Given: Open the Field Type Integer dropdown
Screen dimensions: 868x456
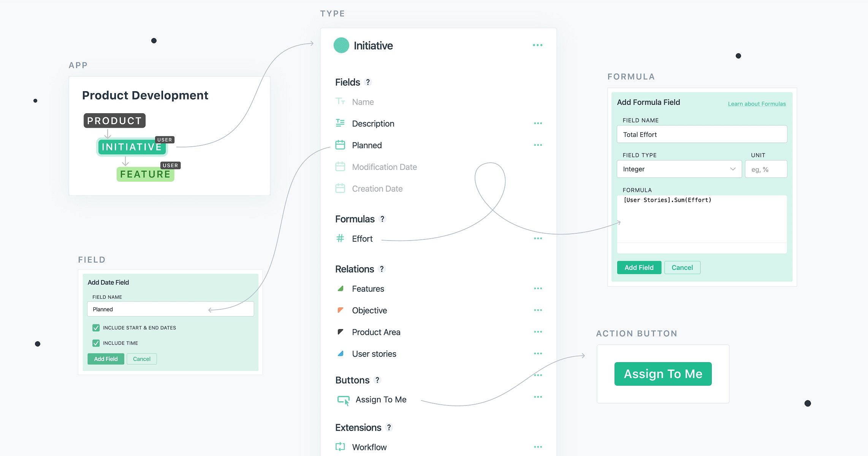Looking at the screenshot, I should (x=679, y=169).
